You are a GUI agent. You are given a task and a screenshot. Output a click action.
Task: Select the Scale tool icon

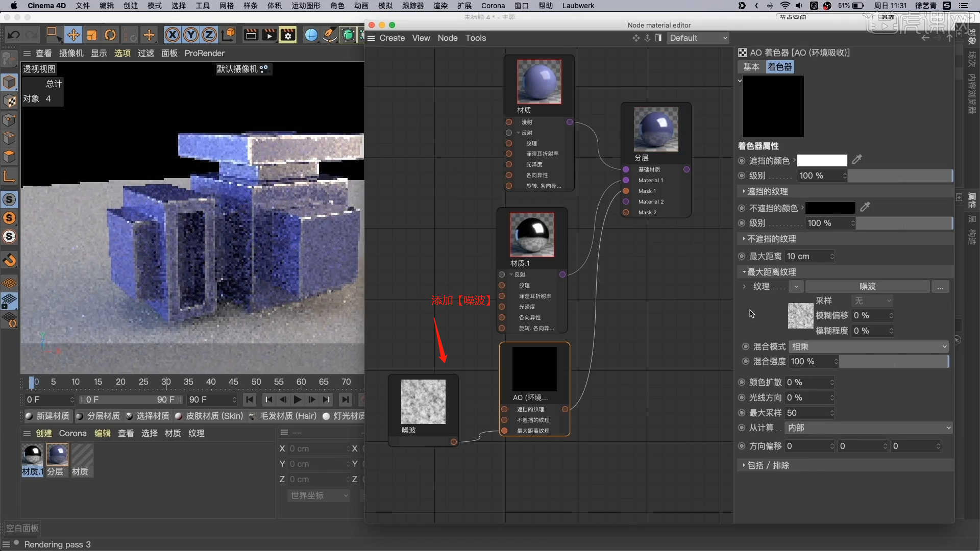click(x=91, y=34)
